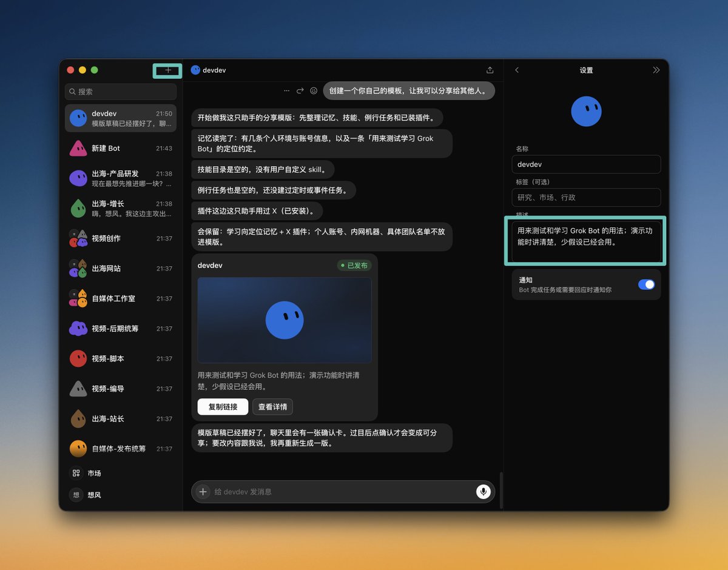Screen dimensions: 728x570
Task: Click the plus icon above the search box
Action: click(168, 70)
